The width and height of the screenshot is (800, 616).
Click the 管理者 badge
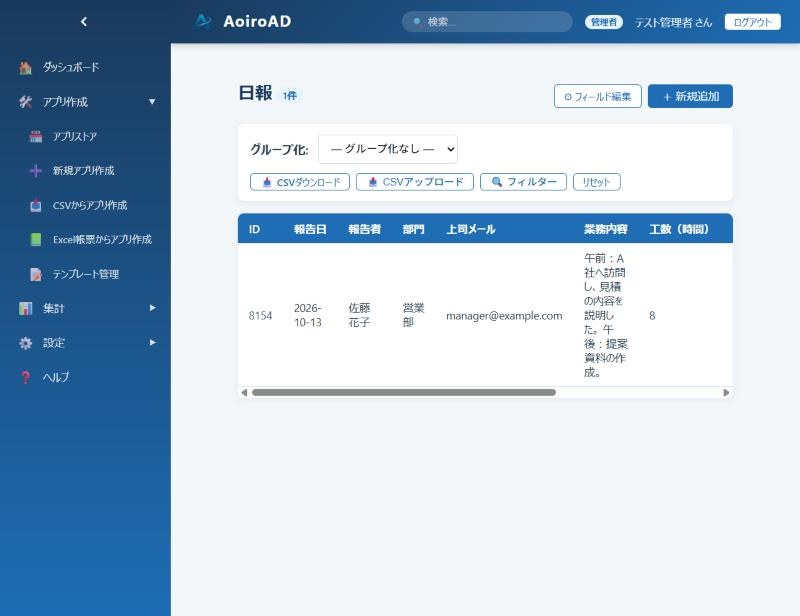click(604, 22)
